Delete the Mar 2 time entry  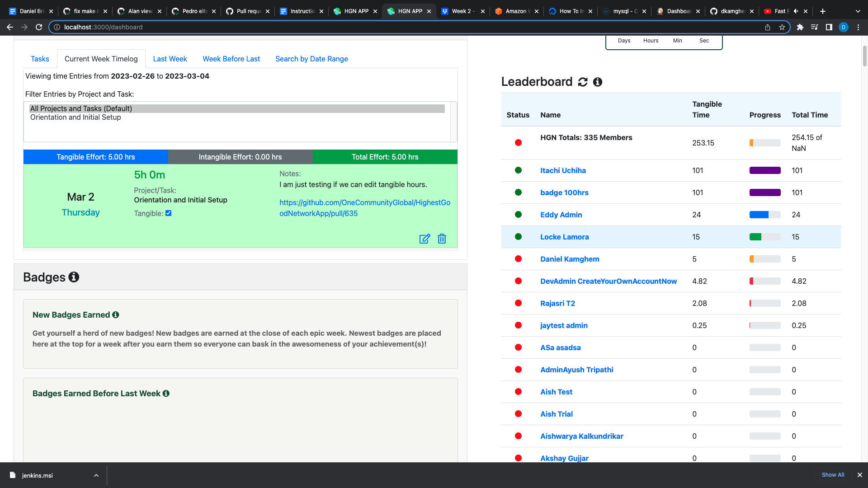tap(442, 239)
